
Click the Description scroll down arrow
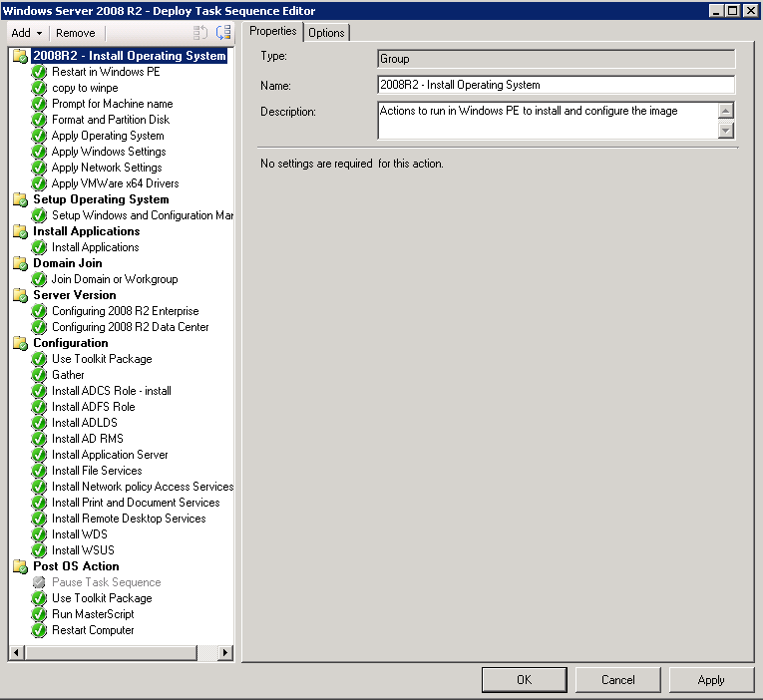[x=725, y=131]
